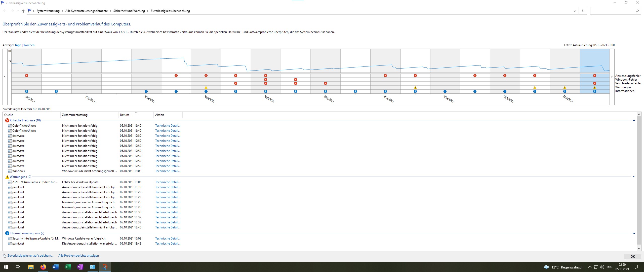The width and height of the screenshot is (644, 272).
Task: Open Firefox from the taskbar
Action: click(43, 267)
